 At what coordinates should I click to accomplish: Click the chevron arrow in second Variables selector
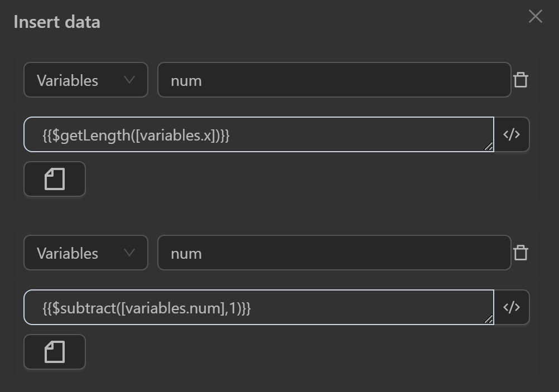tap(129, 253)
